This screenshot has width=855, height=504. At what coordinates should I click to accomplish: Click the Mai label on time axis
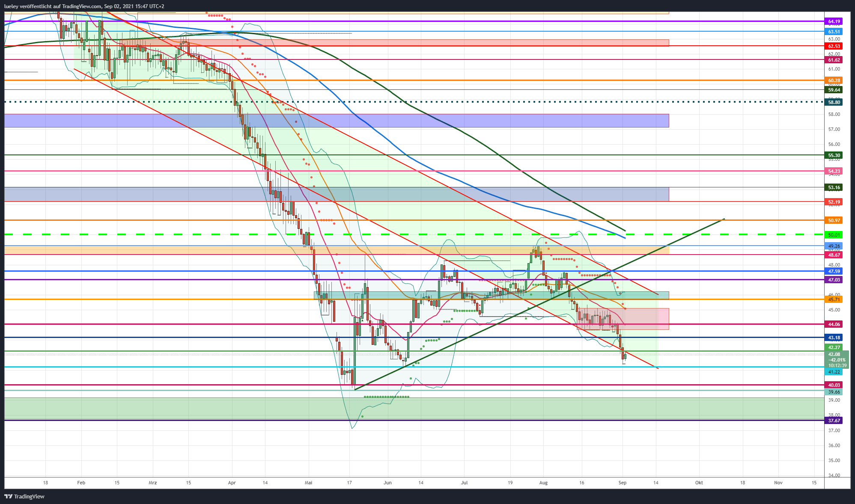click(x=308, y=483)
